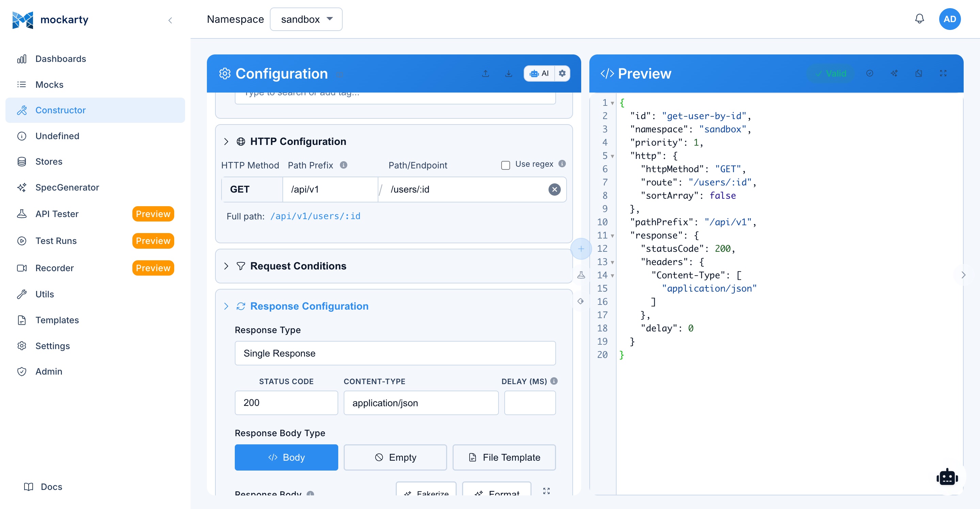Select the Body response type
The image size is (980, 509).
(286, 457)
